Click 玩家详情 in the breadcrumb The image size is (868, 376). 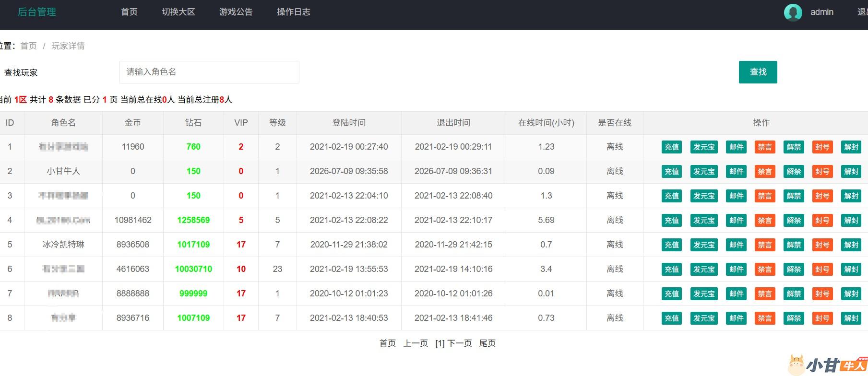[68, 46]
